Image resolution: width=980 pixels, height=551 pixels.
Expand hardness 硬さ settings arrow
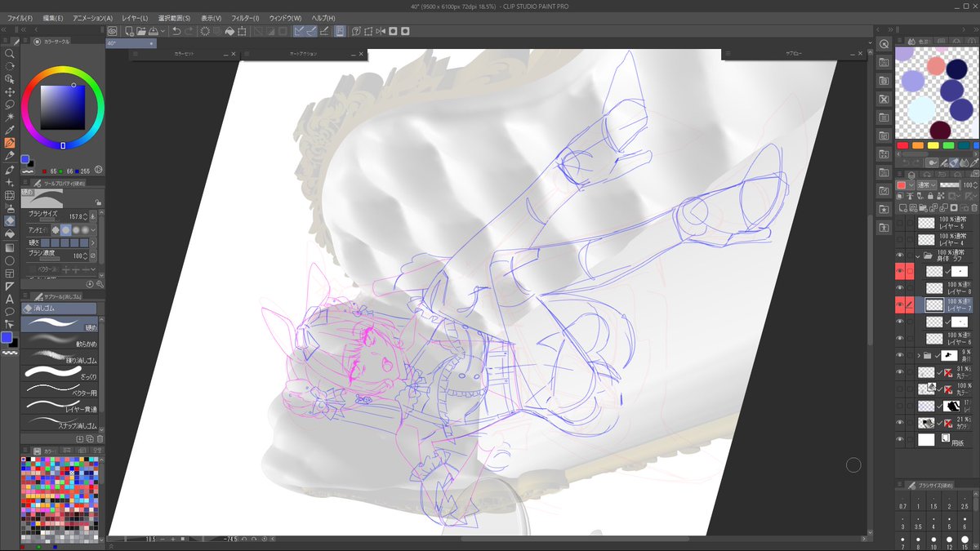(x=94, y=242)
